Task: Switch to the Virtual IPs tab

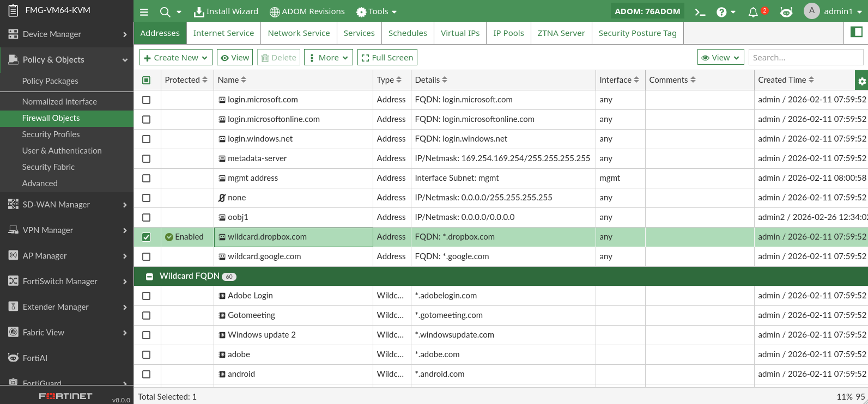Action: tap(460, 33)
